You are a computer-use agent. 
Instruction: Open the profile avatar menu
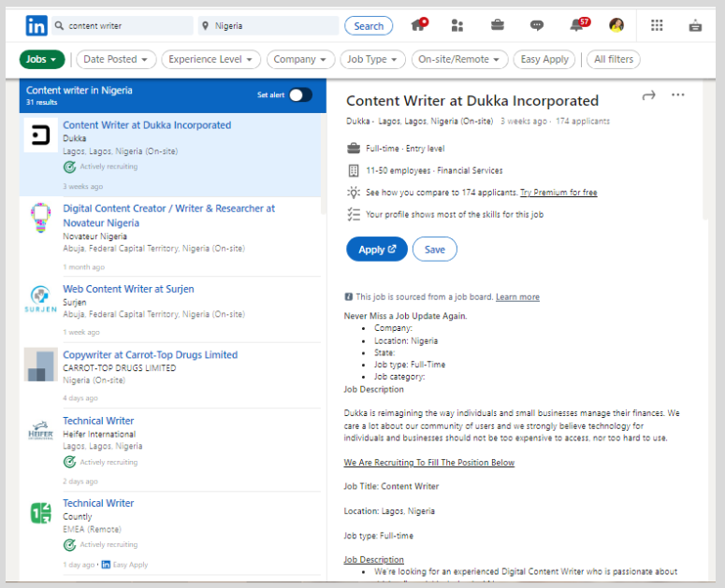[x=616, y=25]
